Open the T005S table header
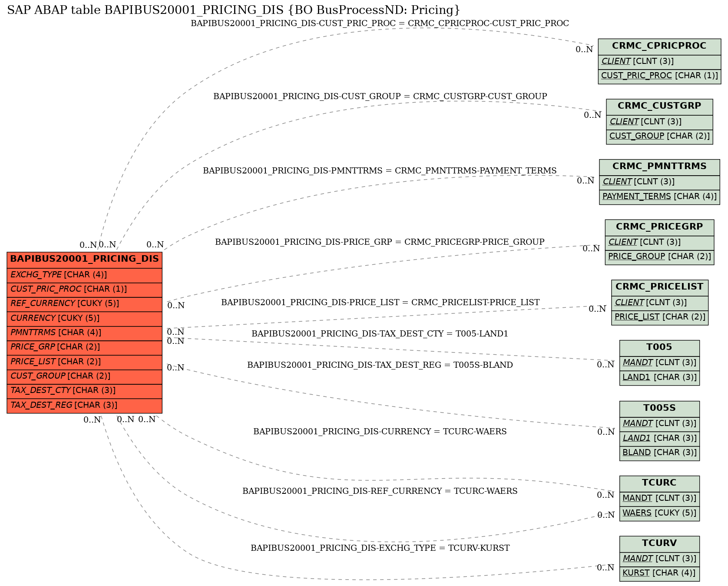This screenshot has width=728, height=586. click(x=659, y=409)
